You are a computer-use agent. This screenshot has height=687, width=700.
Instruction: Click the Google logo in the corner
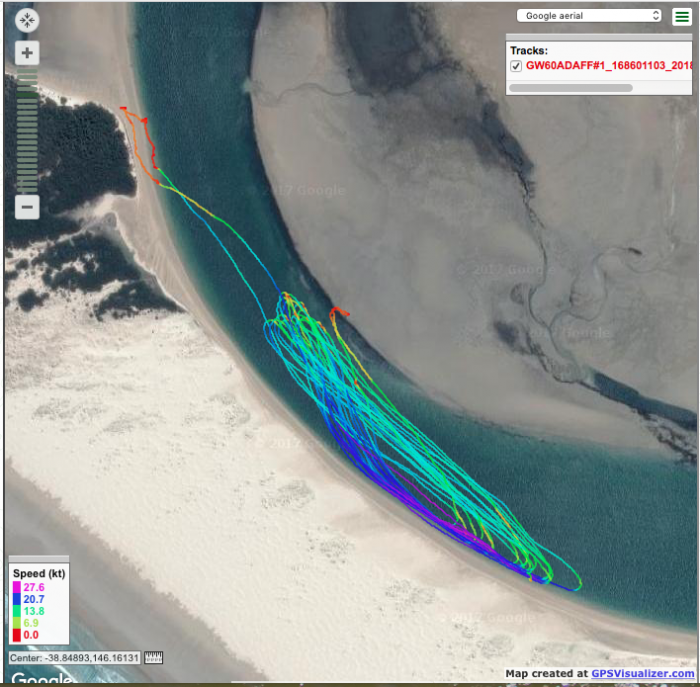point(40,679)
